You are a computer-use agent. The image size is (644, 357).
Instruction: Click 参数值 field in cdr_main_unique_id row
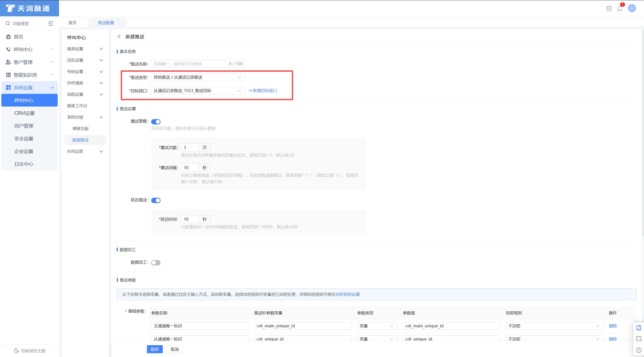click(451, 326)
